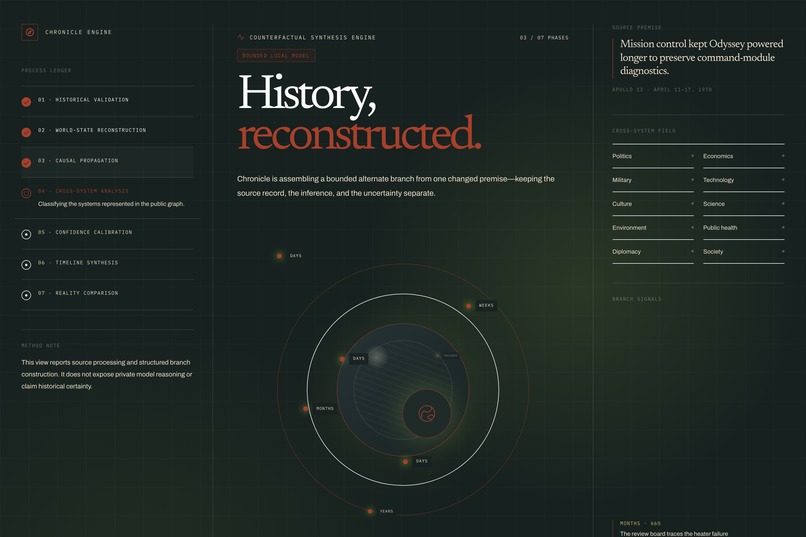The height and width of the screenshot is (537, 806).
Task: Click the Military status dot
Action: pos(692,180)
